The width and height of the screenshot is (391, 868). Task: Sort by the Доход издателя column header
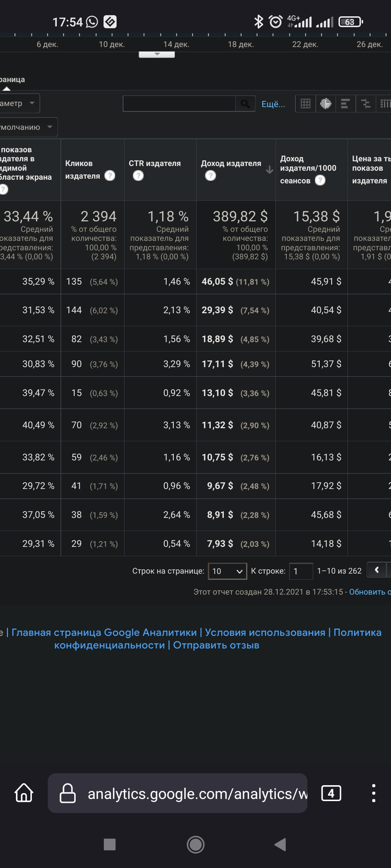point(231,163)
